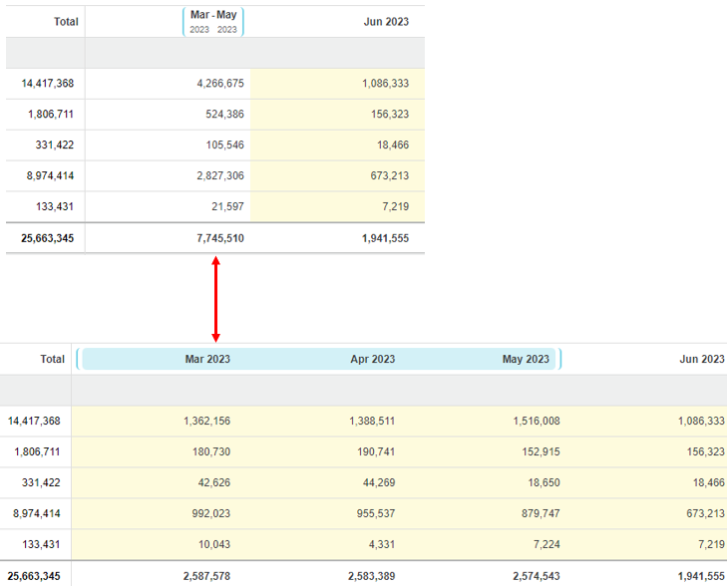Click the bracket right of May 2023 header
Image resolution: width=727 pixels, height=588 pixels.
tap(560, 359)
